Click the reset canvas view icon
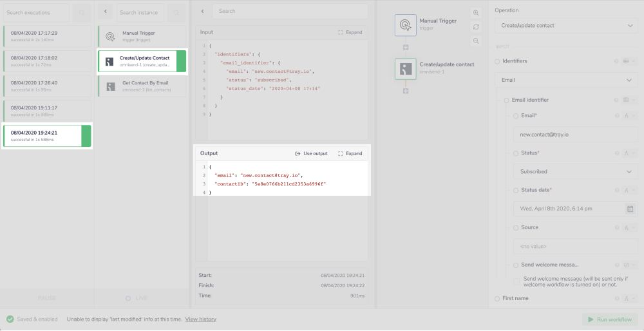This screenshot has height=331, width=644. [x=476, y=26]
